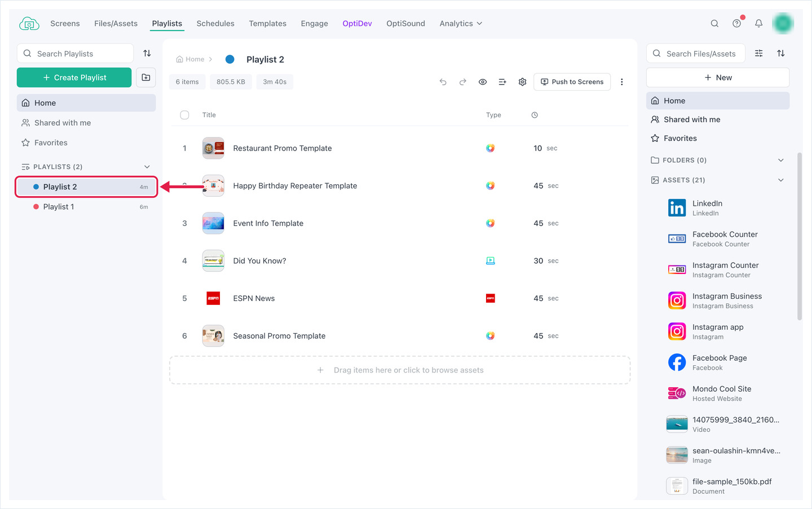Open playlist settings gear
The width and height of the screenshot is (812, 509).
(x=522, y=82)
